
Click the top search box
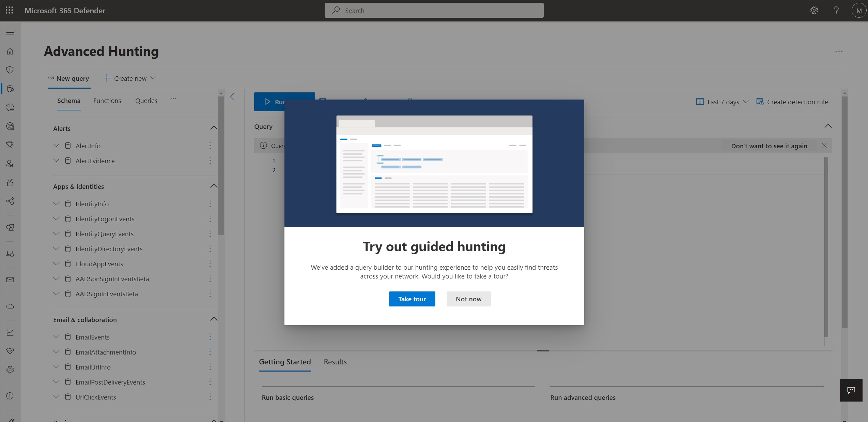click(434, 10)
